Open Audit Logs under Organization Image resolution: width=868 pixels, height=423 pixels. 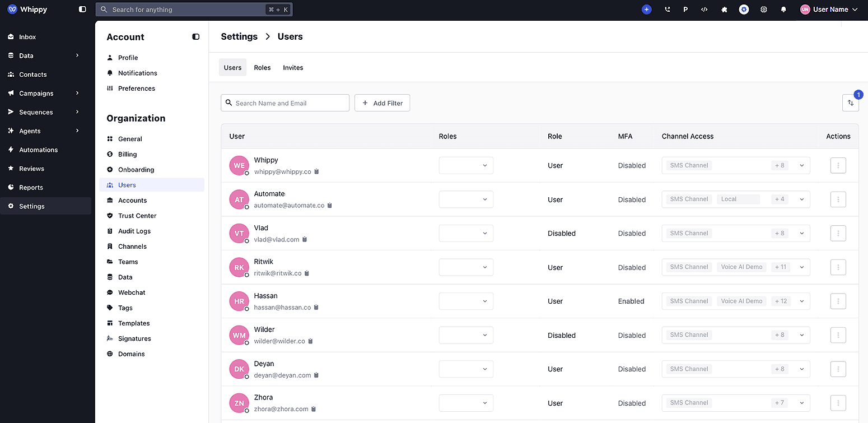click(x=134, y=231)
